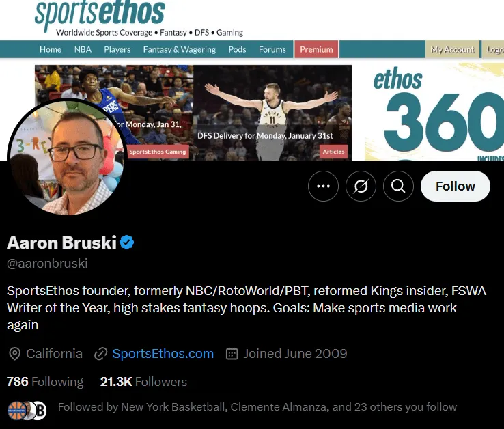Open Aaron Bruski's profile photo

coord(67,157)
